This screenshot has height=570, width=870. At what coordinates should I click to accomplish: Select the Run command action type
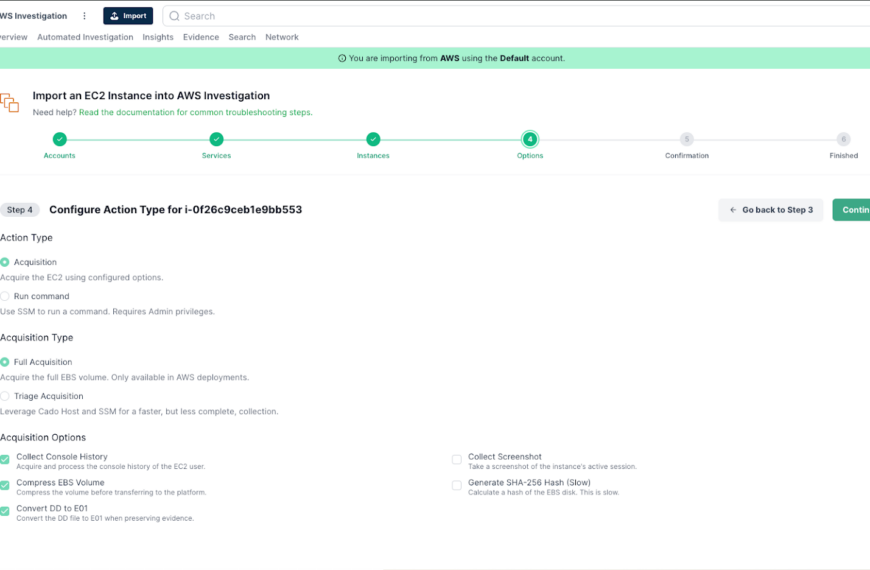click(5, 296)
